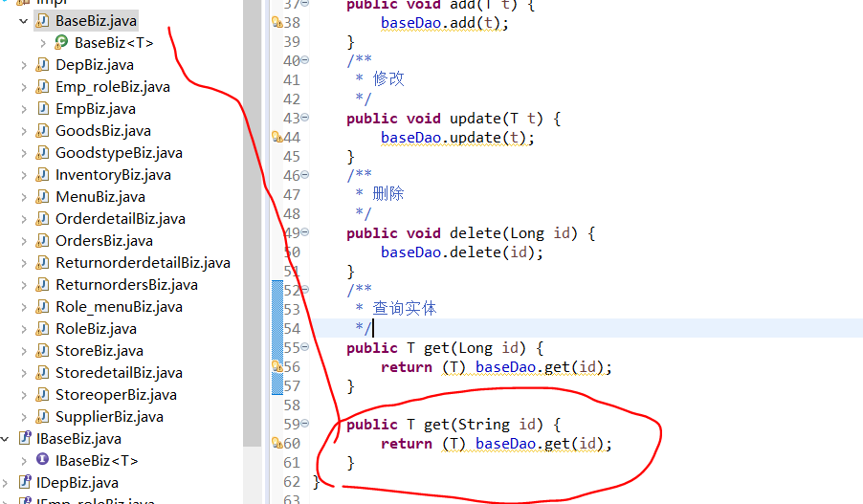Click the '修改' comment text

[388, 78]
